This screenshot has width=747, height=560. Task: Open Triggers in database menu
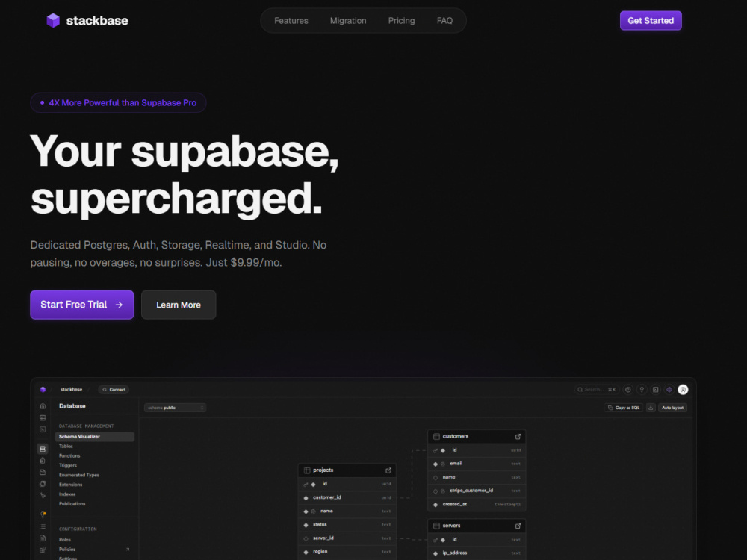point(68,465)
